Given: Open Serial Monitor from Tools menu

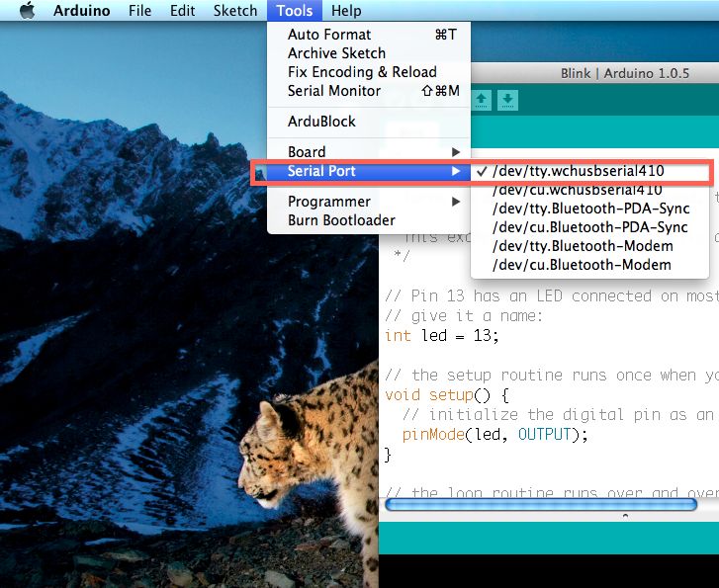Looking at the screenshot, I should tap(369, 91).
